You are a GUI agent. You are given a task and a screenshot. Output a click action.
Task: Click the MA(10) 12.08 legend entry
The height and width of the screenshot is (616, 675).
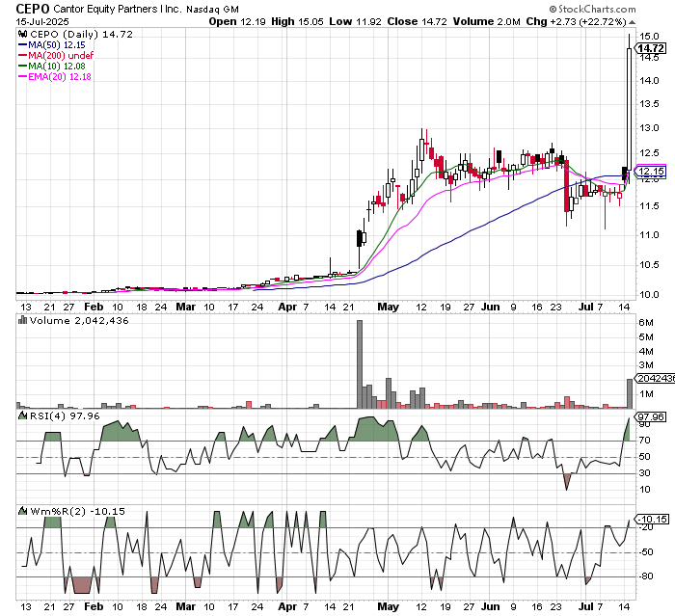(52, 66)
